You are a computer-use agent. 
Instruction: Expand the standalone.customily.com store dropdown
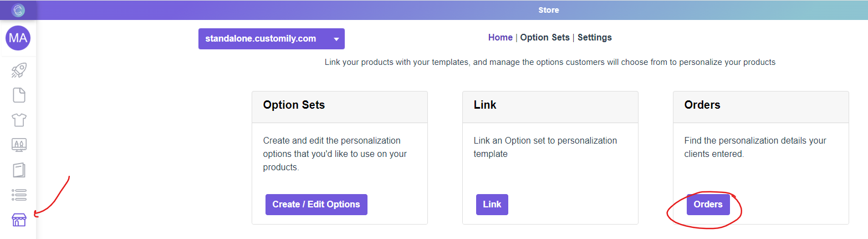(x=261, y=39)
